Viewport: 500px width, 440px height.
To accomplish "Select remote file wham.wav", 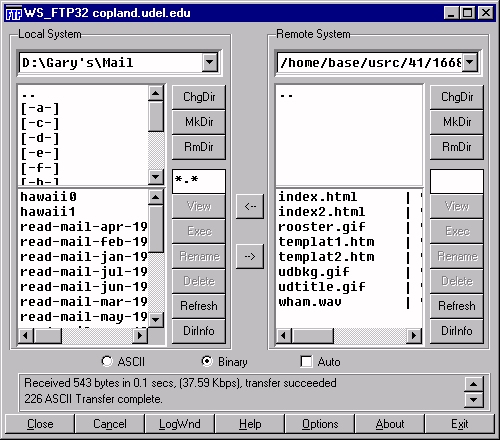I will click(310, 302).
